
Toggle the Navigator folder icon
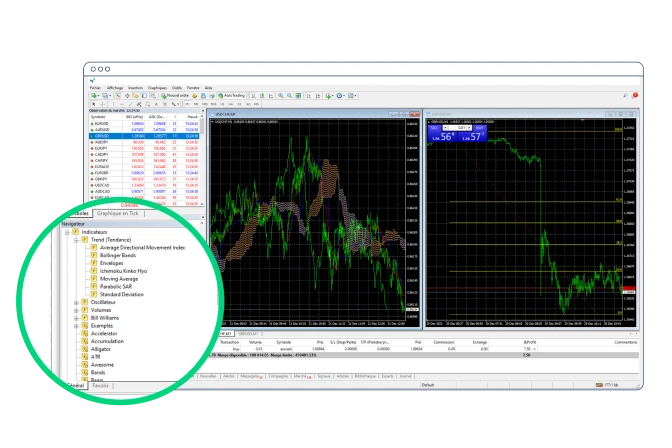[136, 96]
